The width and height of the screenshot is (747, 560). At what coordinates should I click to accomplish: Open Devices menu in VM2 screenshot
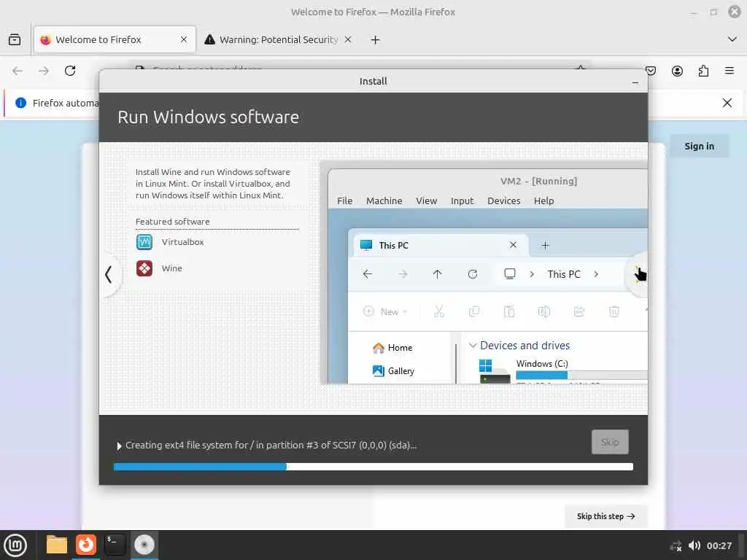tap(503, 201)
